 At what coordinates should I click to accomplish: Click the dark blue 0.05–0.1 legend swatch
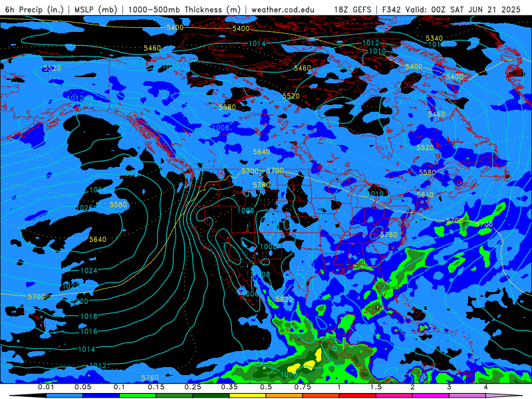[101, 396]
